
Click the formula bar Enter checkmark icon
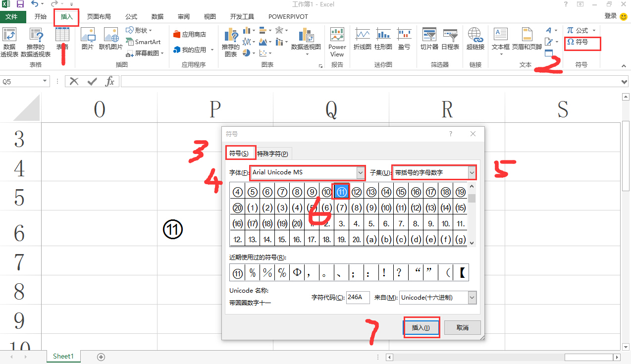click(92, 81)
